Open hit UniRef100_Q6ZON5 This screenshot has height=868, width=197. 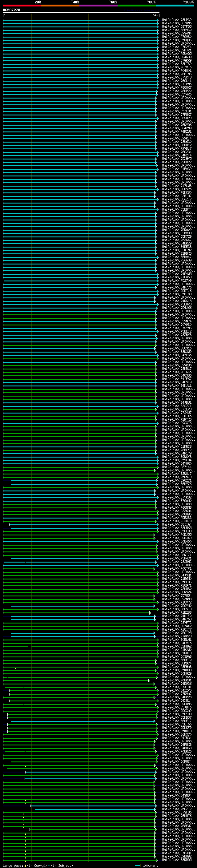(176, 23)
